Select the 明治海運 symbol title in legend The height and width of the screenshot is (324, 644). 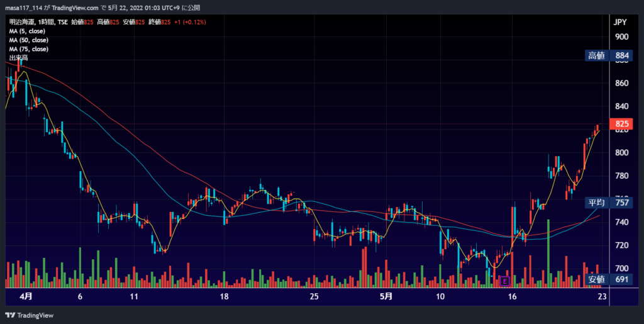(x=21, y=22)
